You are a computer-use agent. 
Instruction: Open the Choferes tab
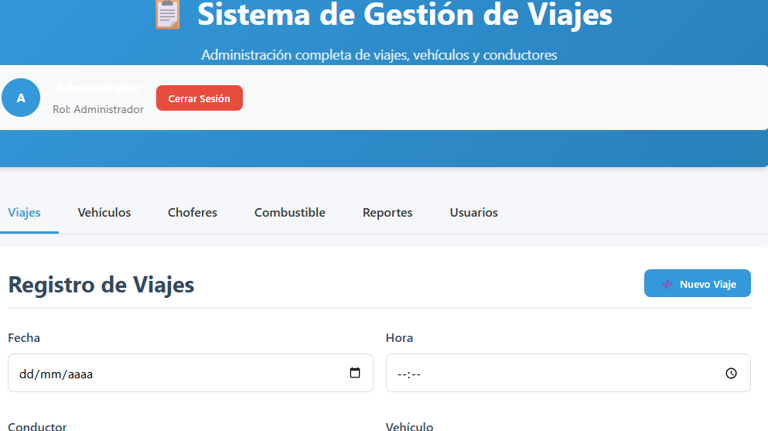tap(192, 213)
